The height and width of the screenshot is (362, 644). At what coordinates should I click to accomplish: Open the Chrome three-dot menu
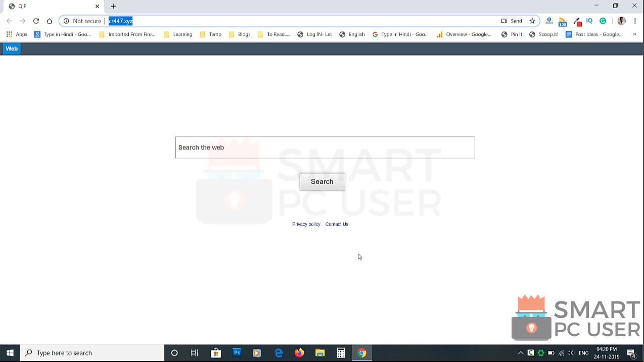pos(635,21)
